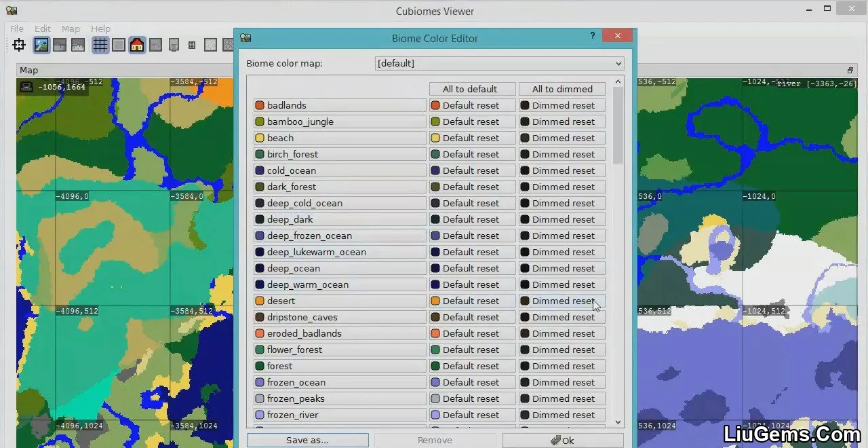Click Dimmed reset for flower_forest
This screenshot has width=868, height=448.
click(x=562, y=350)
